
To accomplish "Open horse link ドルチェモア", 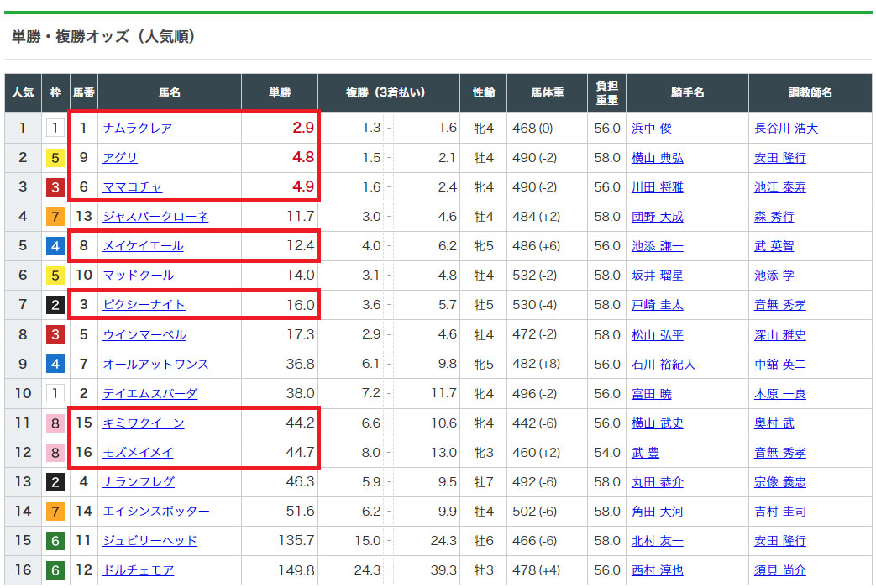I will pyautogui.click(x=138, y=570).
